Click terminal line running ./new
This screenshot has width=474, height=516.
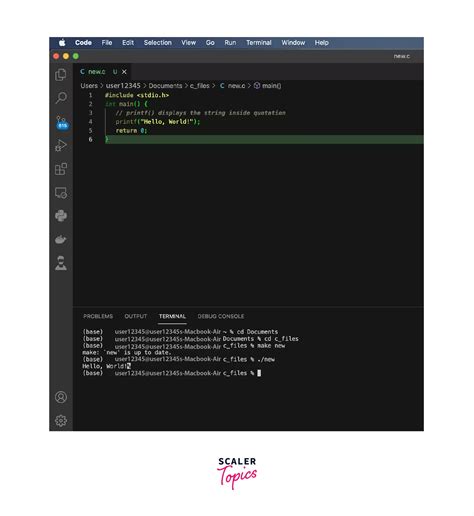pos(178,359)
